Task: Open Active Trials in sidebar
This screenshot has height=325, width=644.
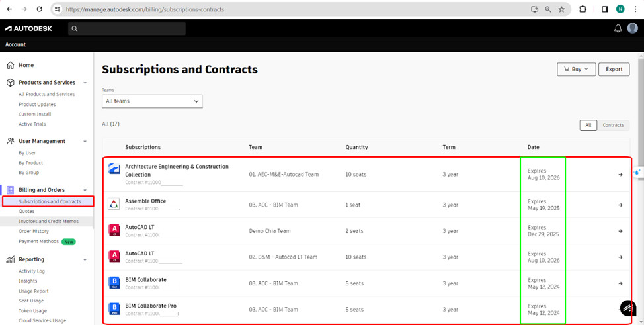Action: (x=32, y=124)
